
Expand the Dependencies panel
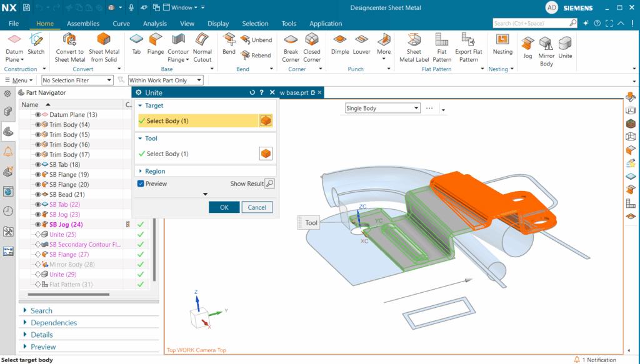coord(54,323)
